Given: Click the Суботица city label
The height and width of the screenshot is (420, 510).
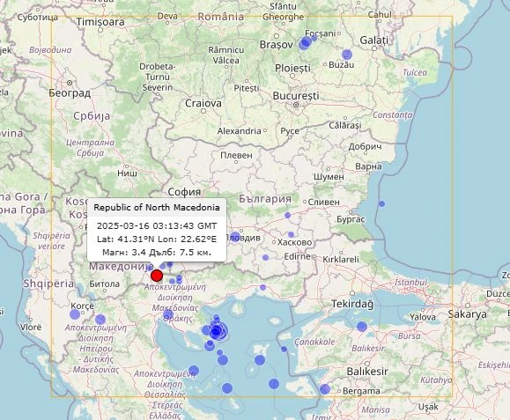Looking at the screenshot, I should tap(38, 17).
